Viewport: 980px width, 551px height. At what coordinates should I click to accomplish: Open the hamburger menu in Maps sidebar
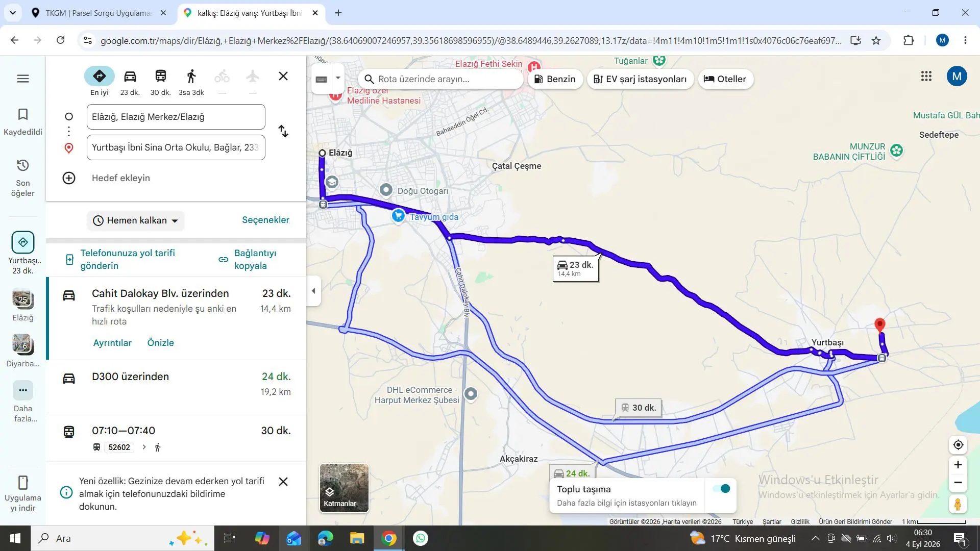pyautogui.click(x=23, y=79)
